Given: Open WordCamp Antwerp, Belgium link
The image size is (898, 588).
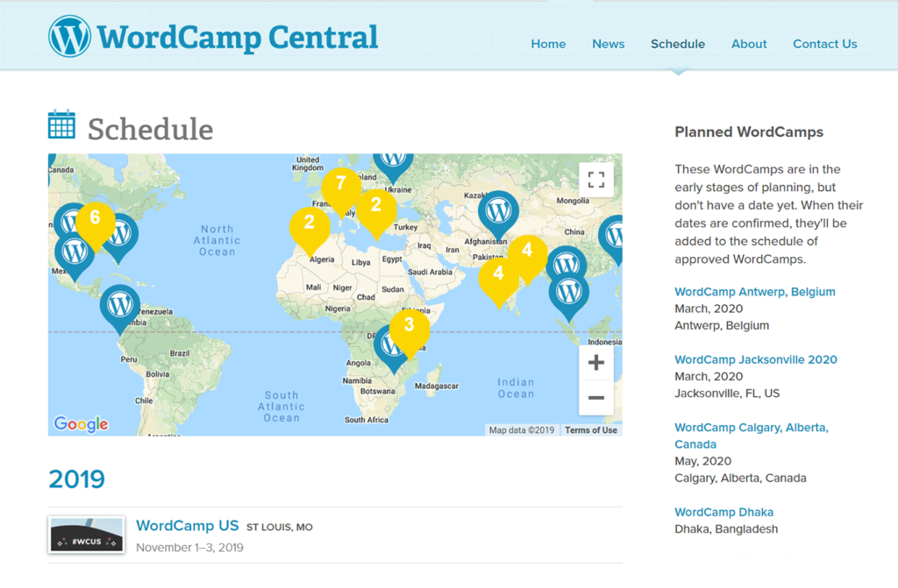Looking at the screenshot, I should pyautogui.click(x=754, y=292).
